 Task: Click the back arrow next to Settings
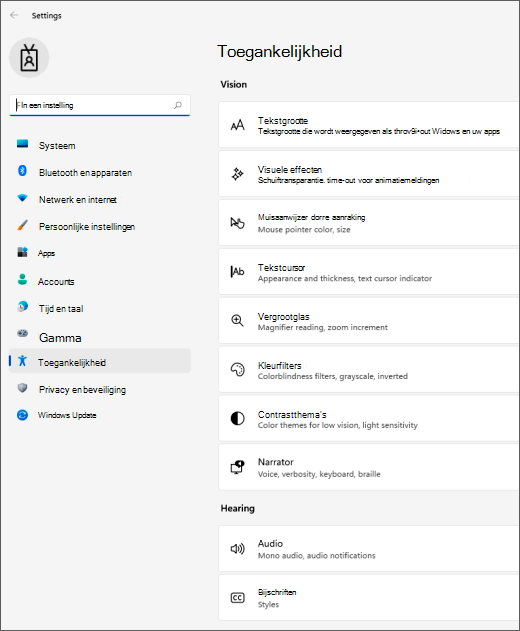(14, 15)
